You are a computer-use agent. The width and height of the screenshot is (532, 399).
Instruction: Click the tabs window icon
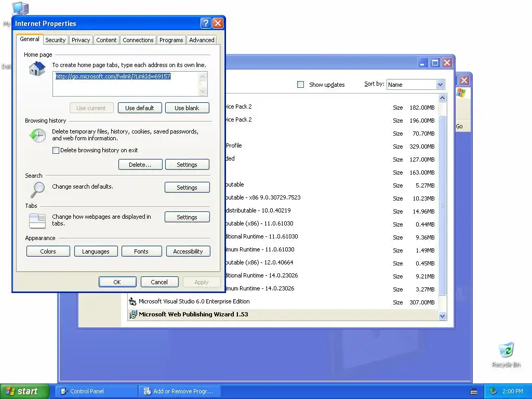coord(37,221)
